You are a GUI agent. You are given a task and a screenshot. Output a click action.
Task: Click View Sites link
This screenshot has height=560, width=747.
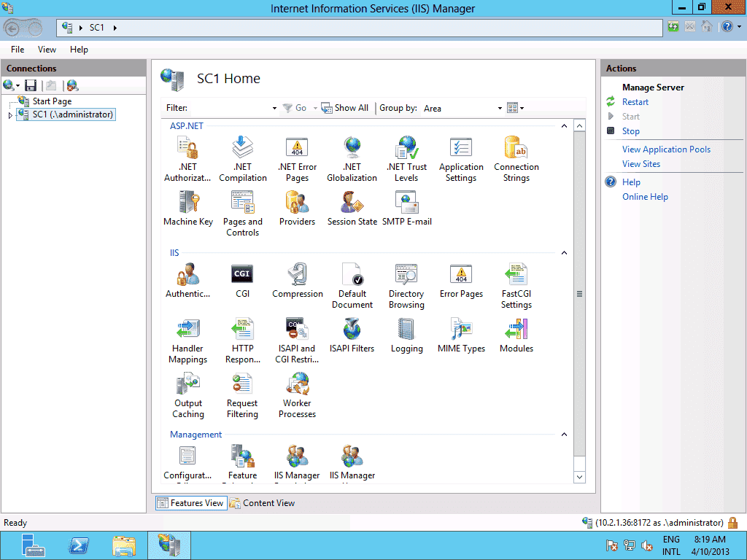coord(640,164)
